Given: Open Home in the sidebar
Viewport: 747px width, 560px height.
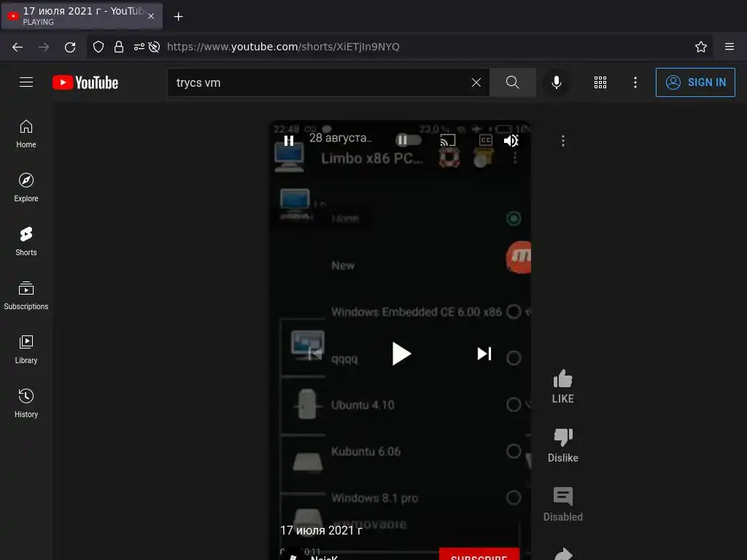Looking at the screenshot, I should click(26, 134).
